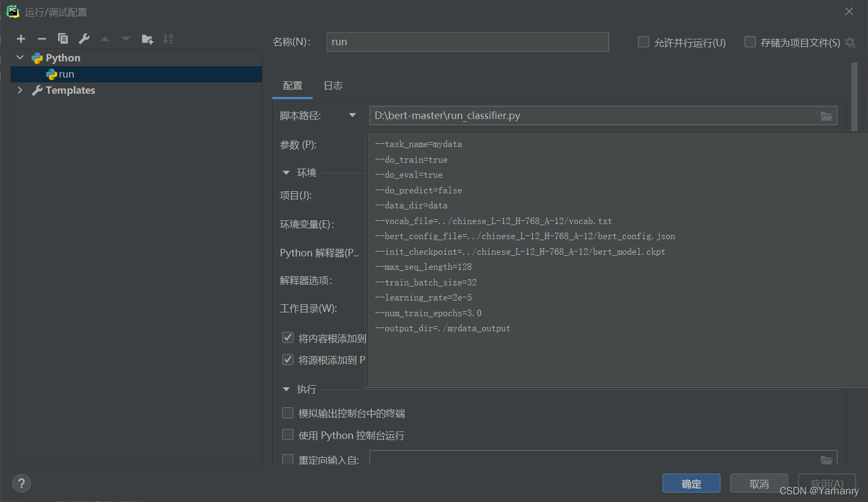Enable Allow parallel run checkbox

pos(644,42)
